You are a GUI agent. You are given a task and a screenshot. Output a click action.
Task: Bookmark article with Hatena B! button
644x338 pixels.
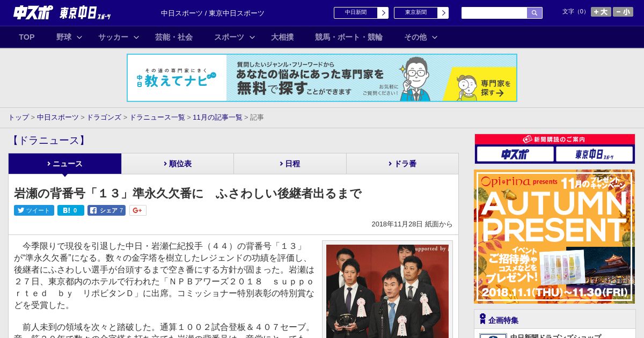71,210
